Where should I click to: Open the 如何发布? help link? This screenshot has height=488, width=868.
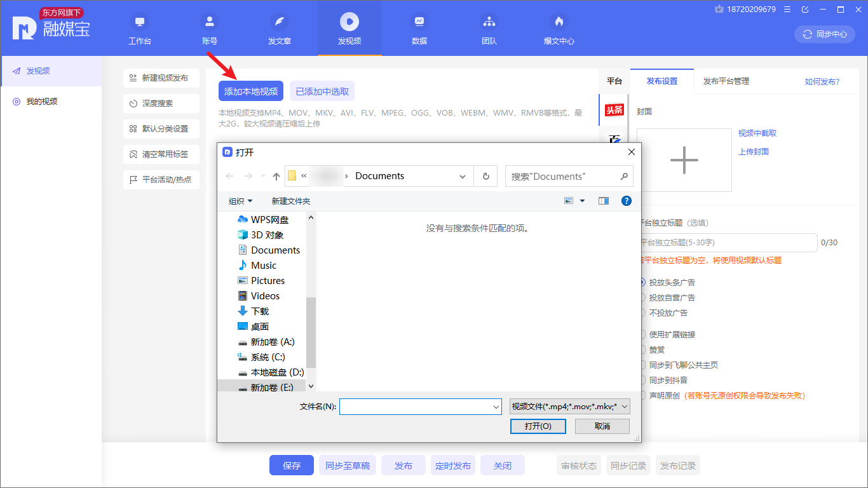point(822,81)
